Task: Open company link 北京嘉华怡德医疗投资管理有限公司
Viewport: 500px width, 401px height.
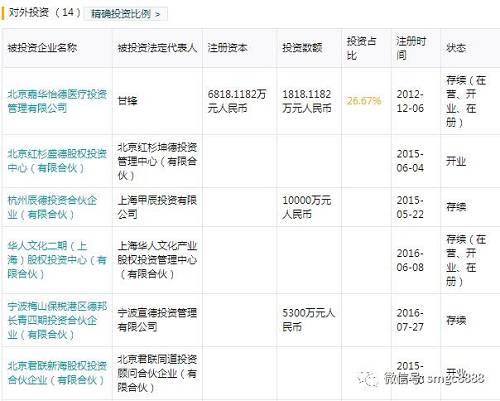Action: point(57,101)
